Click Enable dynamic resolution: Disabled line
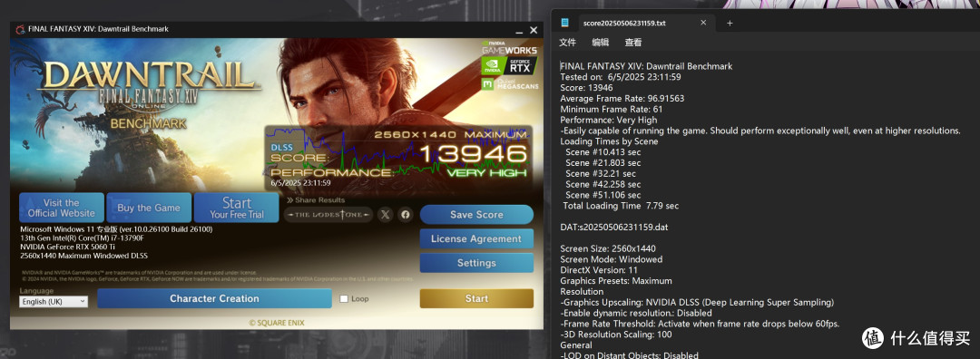The image size is (980, 359). click(x=635, y=313)
